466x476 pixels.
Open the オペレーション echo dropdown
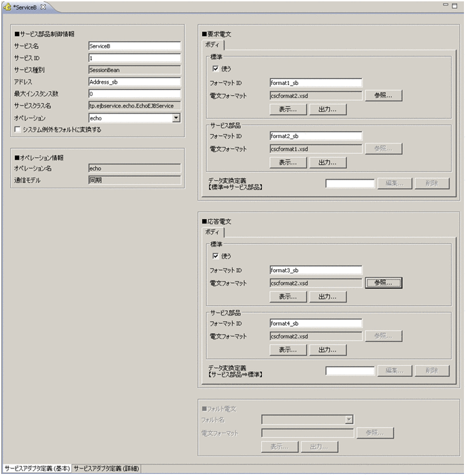[176, 118]
